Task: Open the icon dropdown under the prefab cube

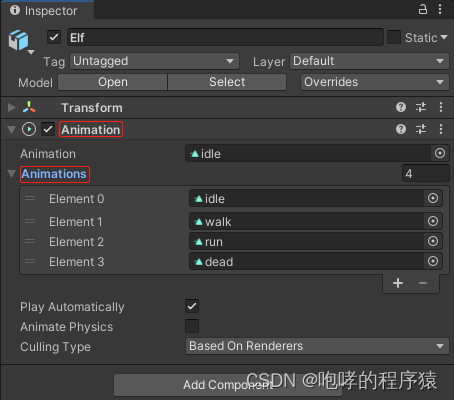Action: click(31, 52)
